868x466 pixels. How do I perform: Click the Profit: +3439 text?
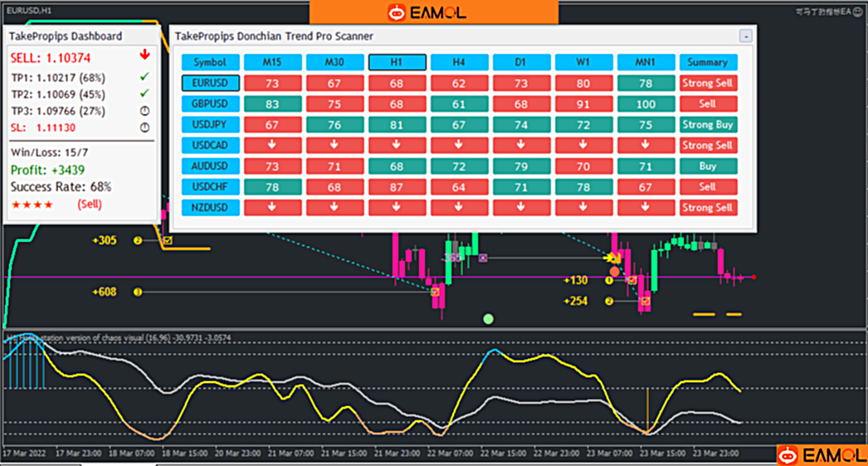click(47, 170)
